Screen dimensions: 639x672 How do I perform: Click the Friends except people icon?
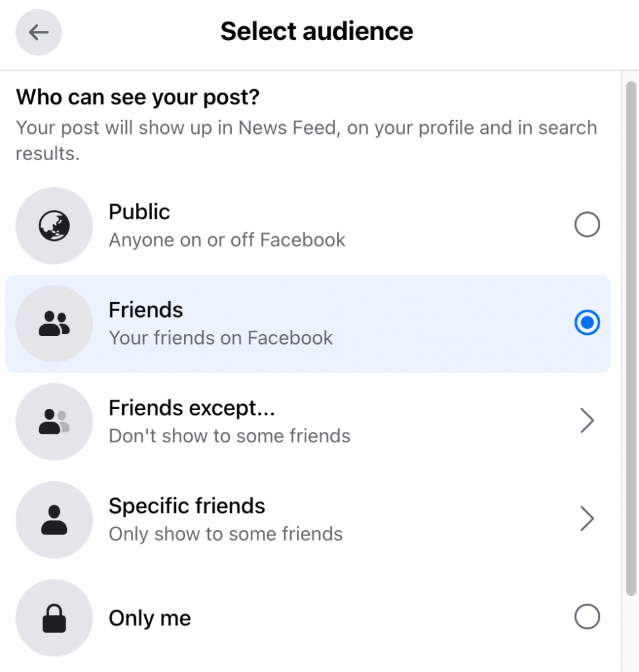click(54, 422)
